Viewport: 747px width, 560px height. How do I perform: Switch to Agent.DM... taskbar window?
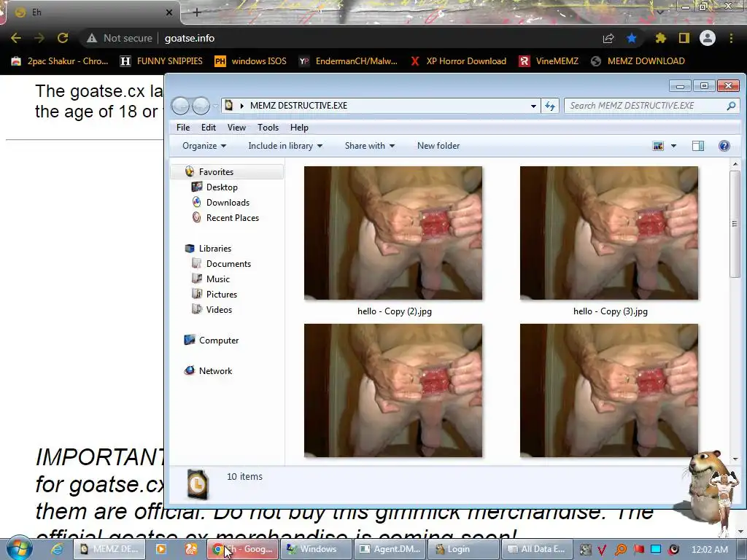[390, 549]
